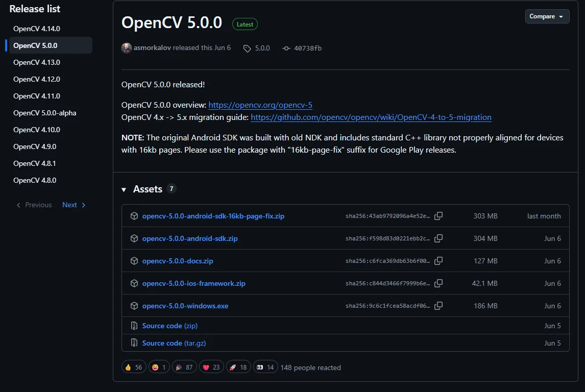
Task: Click package icon beside opencv-5.0.0-android-sdk.zip
Action: click(134, 238)
